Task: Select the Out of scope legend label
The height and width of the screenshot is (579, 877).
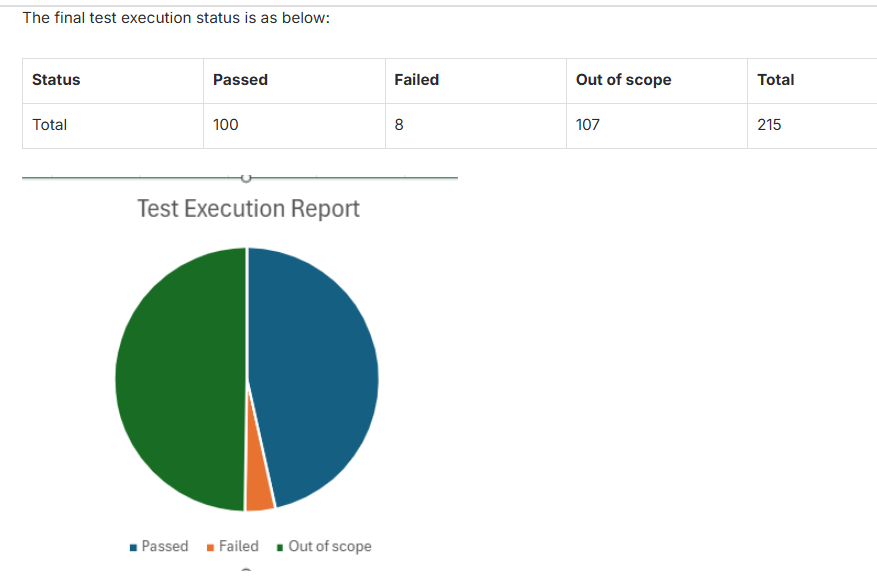Action: coord(329,546)
